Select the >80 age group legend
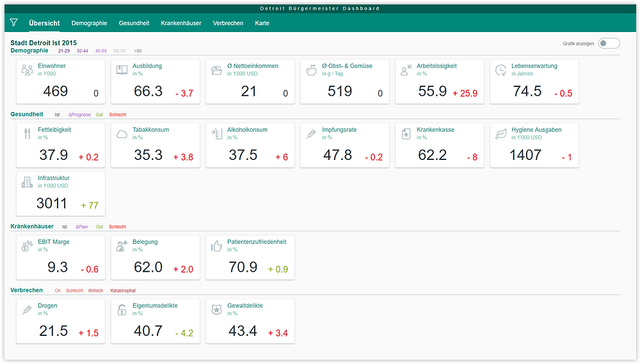The image size is (640, 364). pyautogui.click(x=138, y=51)
